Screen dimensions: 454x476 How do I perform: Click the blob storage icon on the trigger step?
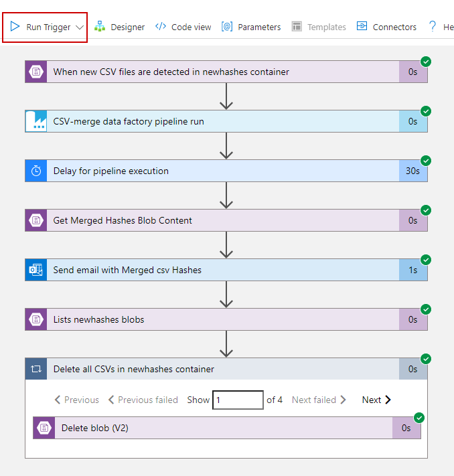[x=36, y=72]
